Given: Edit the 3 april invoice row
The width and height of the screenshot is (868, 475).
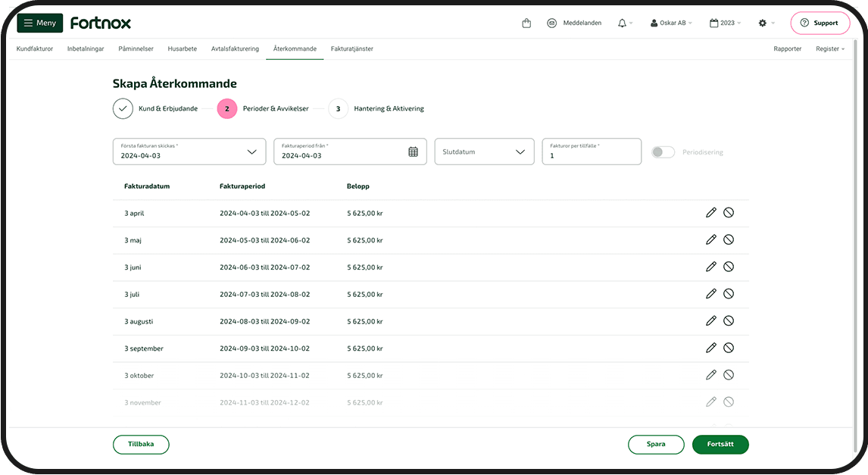Looking at the screenshot, I should [x=710, y=213].
